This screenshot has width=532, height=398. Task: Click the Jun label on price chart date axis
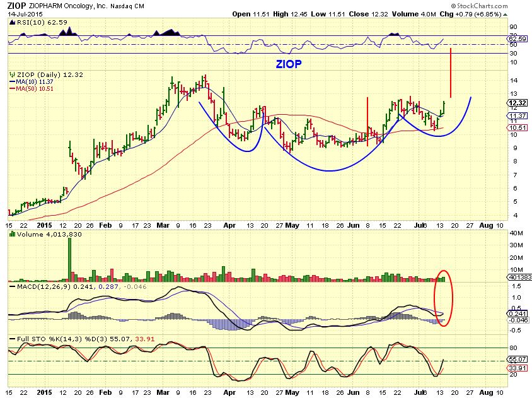coord(354,225)
